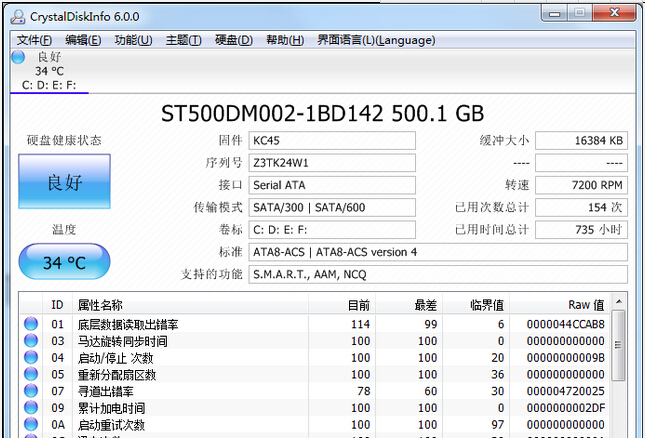Click status icon for attribute 09 power-on hours
Screen dimensions: 645x438
click(x=30, y=409)
